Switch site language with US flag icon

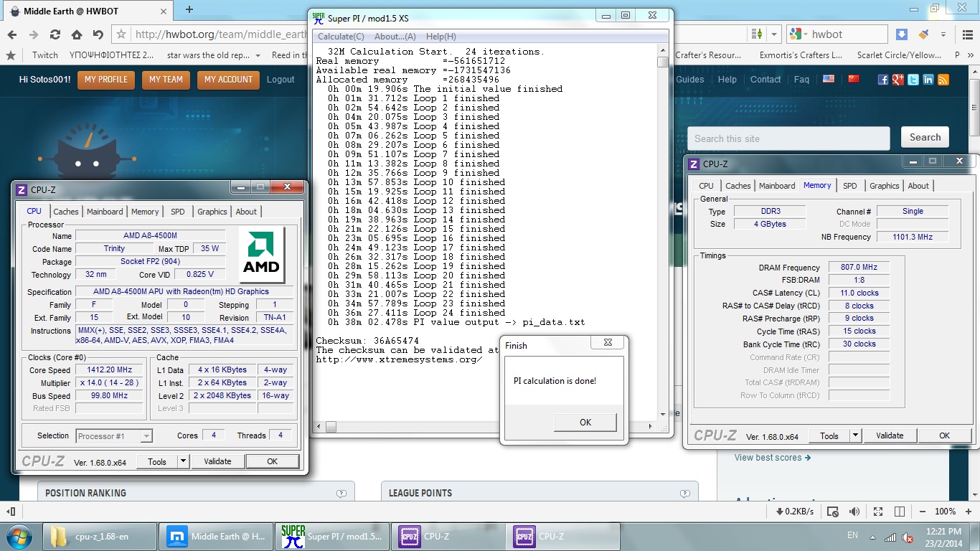pos(829,79)
